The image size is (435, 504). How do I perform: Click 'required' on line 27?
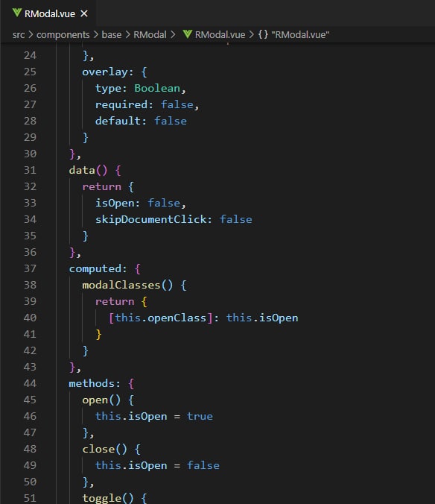pos(121,105)
